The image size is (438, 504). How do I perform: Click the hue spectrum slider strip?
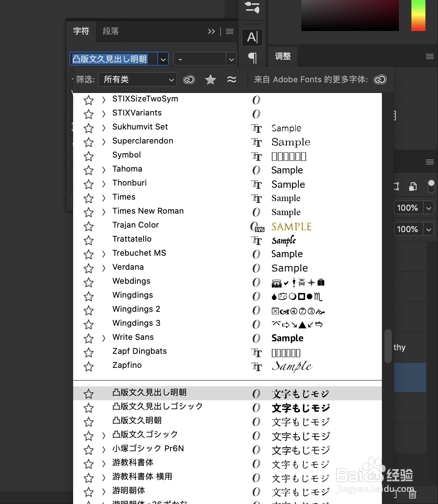pos(418,15)
